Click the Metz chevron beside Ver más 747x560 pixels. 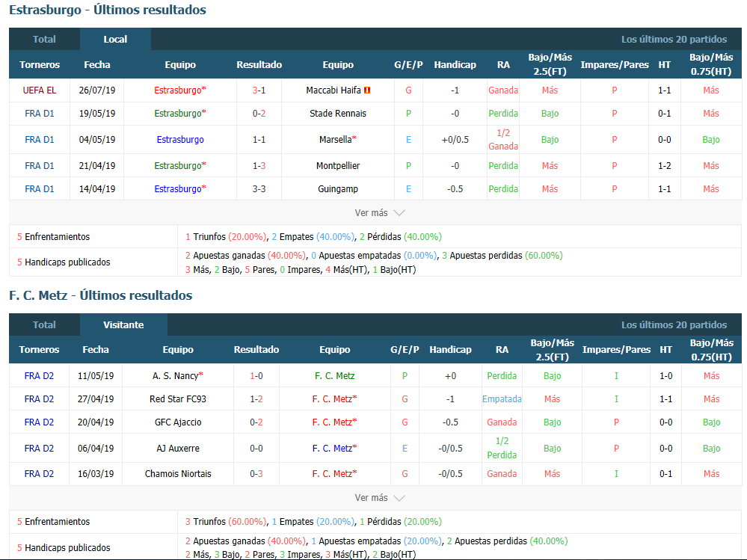399,498
